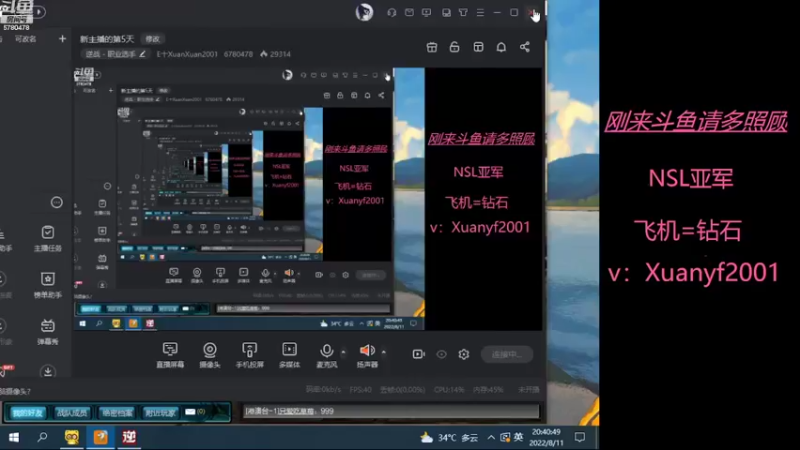Image resolution: width=800 pixels, height=450 pixels.
Task: Open the Windows notification center
Action: [580, 437]
